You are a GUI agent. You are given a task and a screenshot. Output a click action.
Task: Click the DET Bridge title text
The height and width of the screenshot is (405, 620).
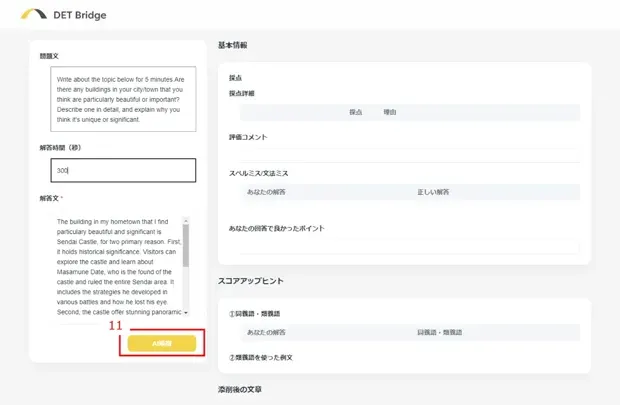(x=79, y=15)
